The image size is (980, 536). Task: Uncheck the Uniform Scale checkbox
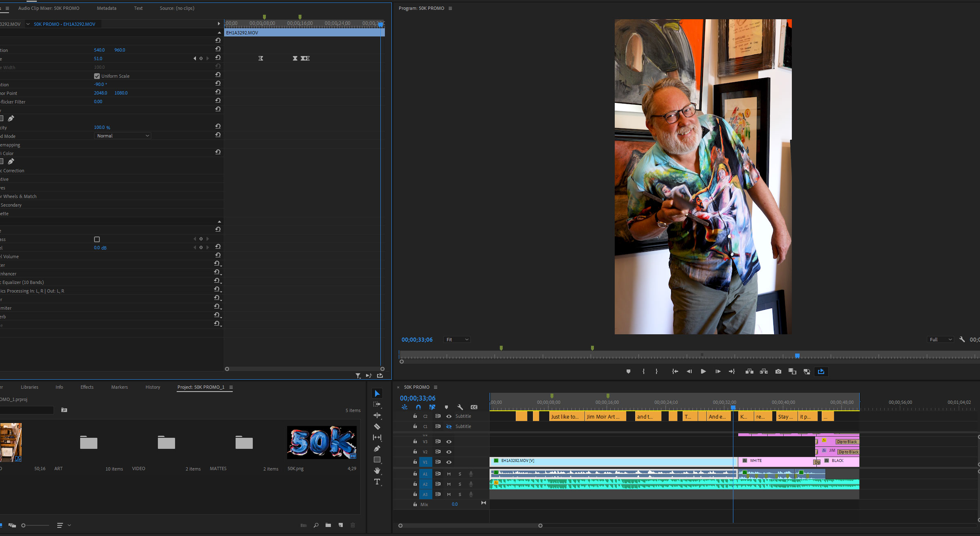pos(97,76)
